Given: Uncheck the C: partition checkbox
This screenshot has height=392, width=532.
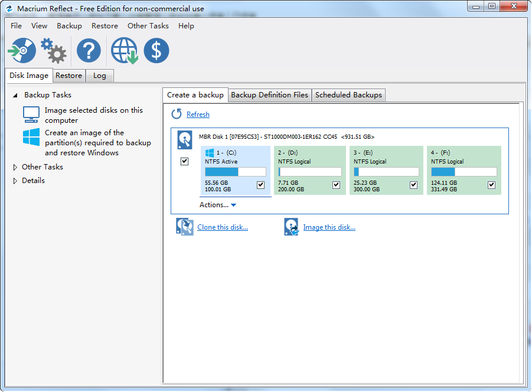Looking at the screenshot, I should coord(261,185).
